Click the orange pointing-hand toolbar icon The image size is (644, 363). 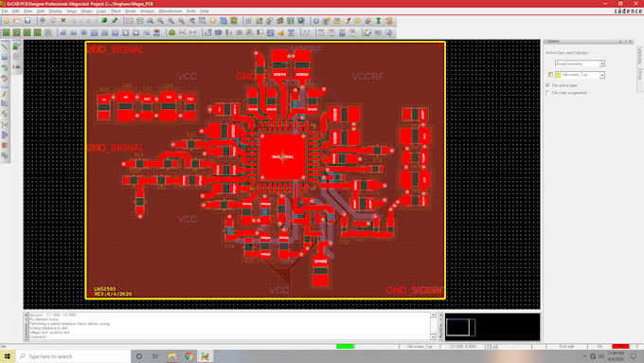coord(281,32)
